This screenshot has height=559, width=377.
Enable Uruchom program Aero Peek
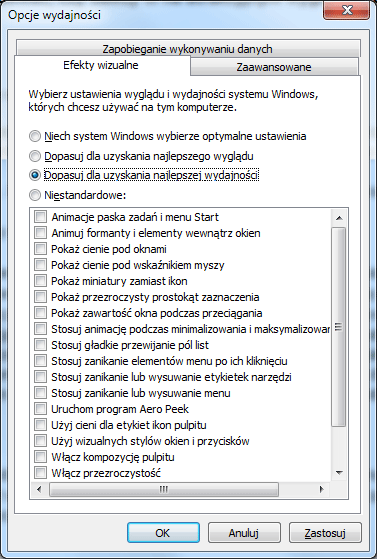tap(40, 409)
